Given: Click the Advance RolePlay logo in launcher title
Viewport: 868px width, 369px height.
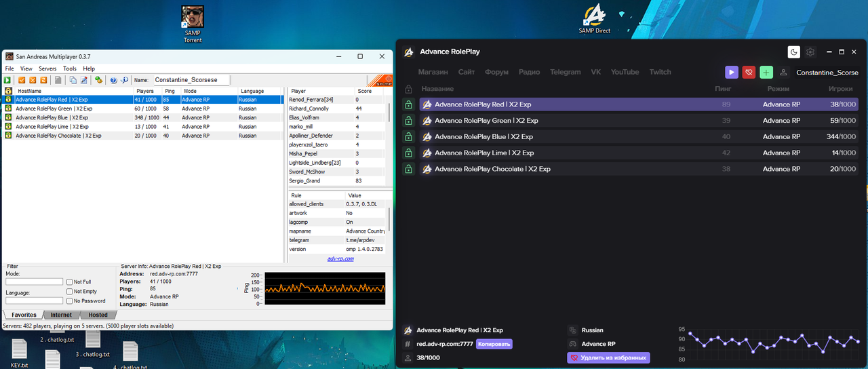Looking at the screenshot, I should pyautogui.click(x=408, y=52).
